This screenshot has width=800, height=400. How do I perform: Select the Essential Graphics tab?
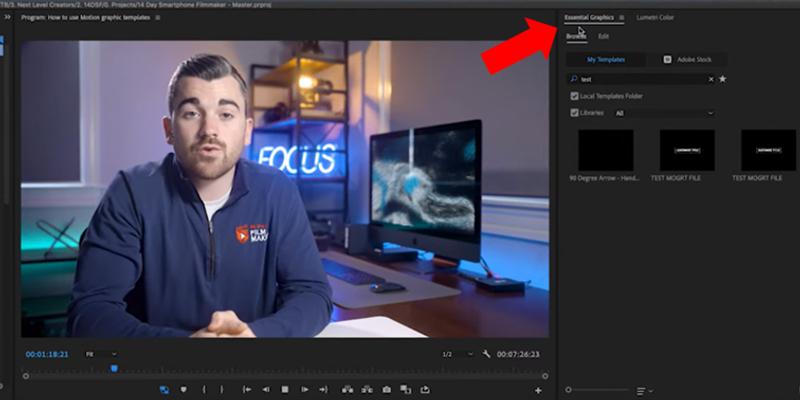(x=589, y=17)
